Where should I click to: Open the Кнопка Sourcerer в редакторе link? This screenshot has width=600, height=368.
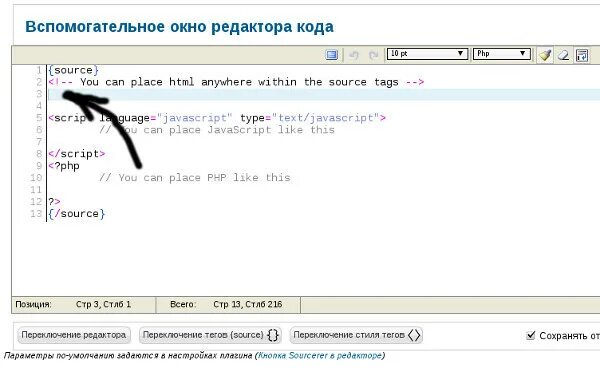pos(320,355)
